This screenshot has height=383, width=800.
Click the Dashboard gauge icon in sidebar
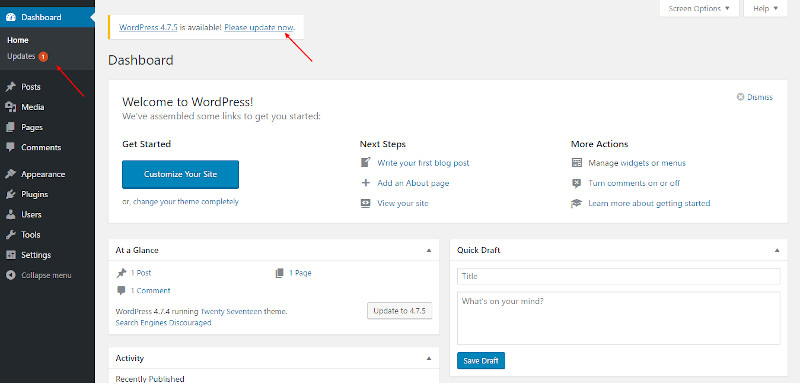pos(10,17)
